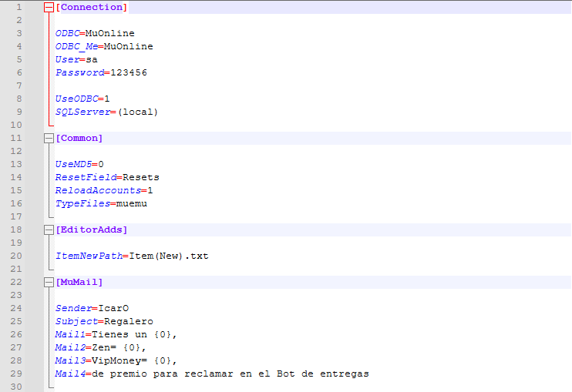Place cursor in the [Connection] header text

(x=91, y=7)
